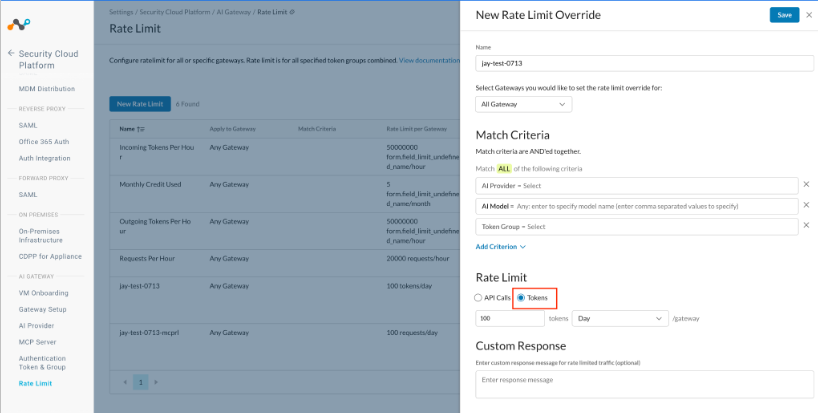Viewport: 818px width, 413px height.
Task: Select the API Calls radio button
Action: (x=478, y=298)
